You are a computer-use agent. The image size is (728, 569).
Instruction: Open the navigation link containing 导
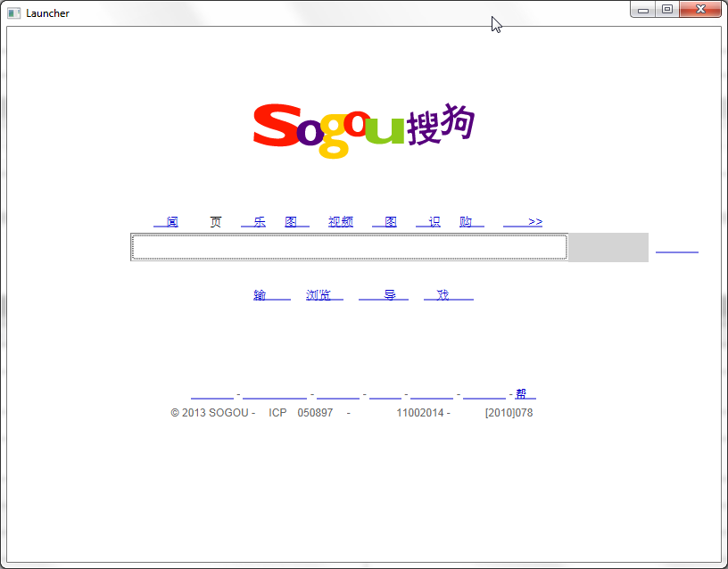(x=384, y=295)
